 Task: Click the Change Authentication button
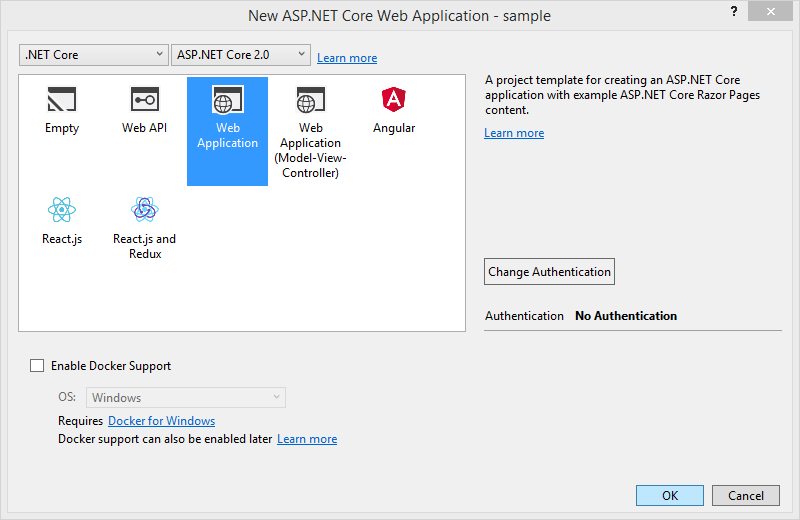(549, 272)
